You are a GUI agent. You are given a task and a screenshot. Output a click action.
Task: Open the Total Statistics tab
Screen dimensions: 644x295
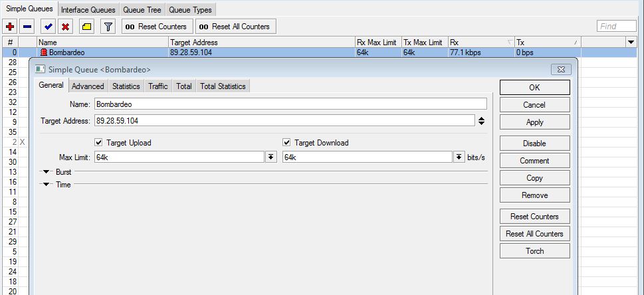223,86
